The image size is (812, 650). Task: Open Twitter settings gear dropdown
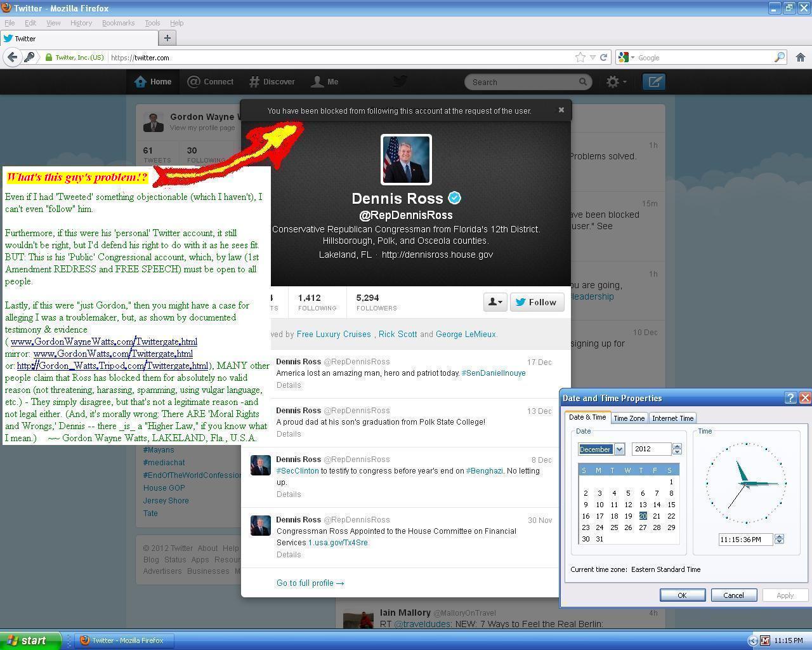pos(615,82)
